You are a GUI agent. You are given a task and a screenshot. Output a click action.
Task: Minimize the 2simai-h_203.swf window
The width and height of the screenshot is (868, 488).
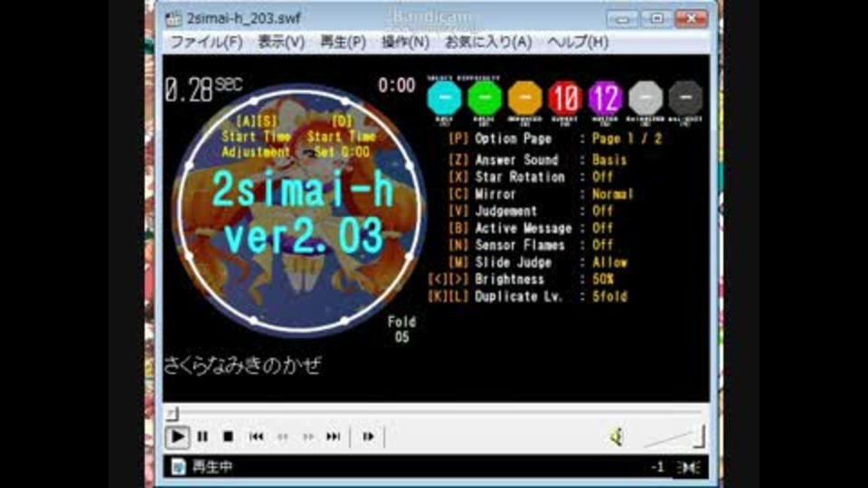click(x=622, y=19)
